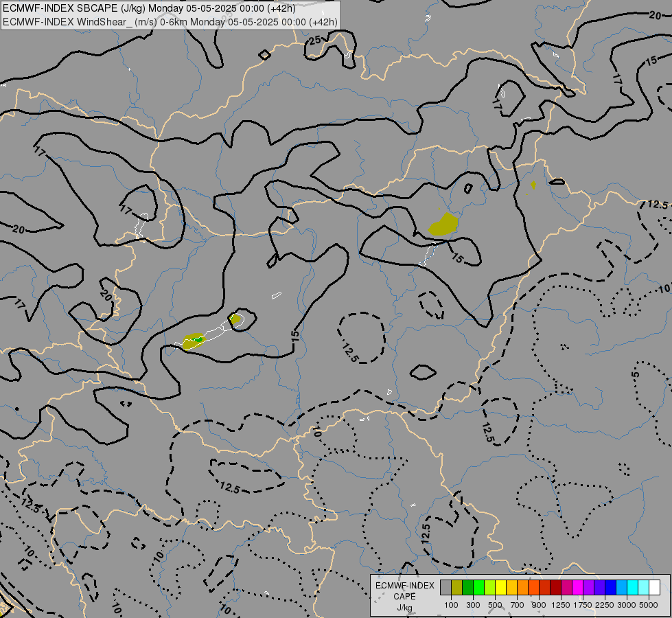Click the CAPE label in the legend
This screenshot has width=672, height=618.
pos(404,597)
